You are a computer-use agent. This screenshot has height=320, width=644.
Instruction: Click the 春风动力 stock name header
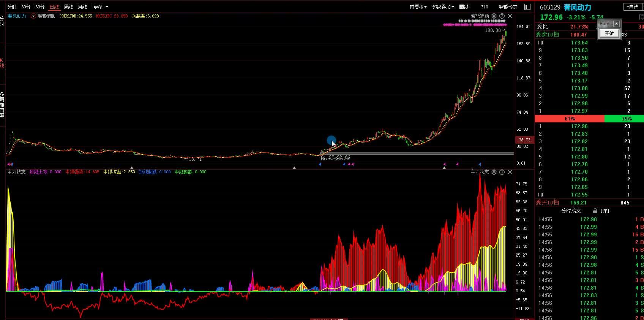tap(578, 7)
